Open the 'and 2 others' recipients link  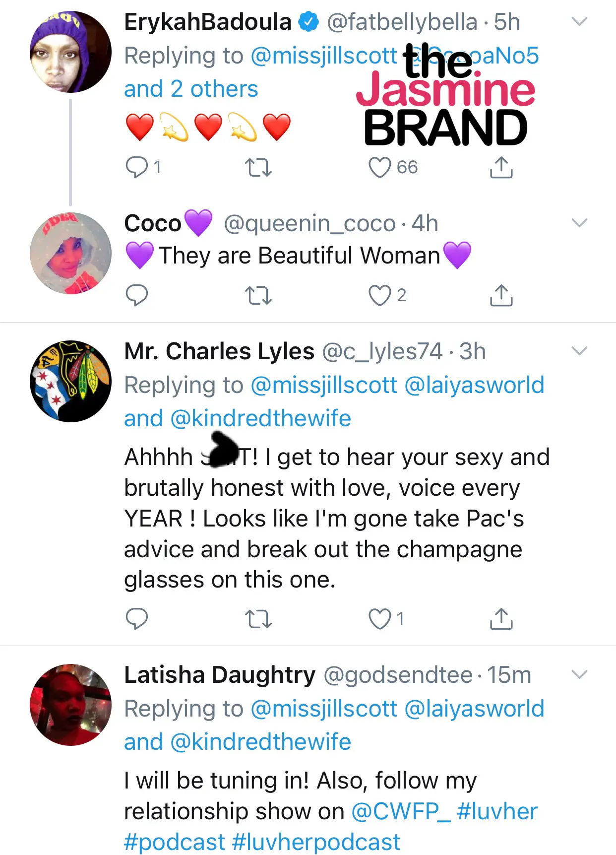coord(191,89)
